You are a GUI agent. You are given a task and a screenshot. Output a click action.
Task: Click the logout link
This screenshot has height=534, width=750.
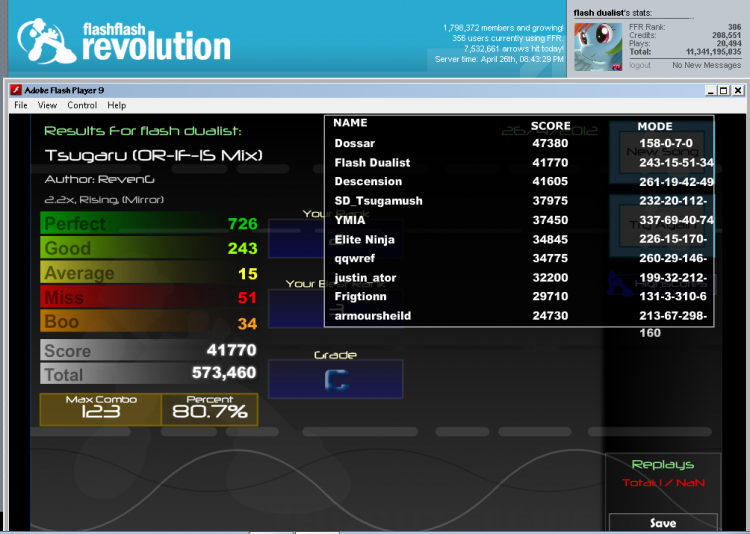tap(640, 65)
